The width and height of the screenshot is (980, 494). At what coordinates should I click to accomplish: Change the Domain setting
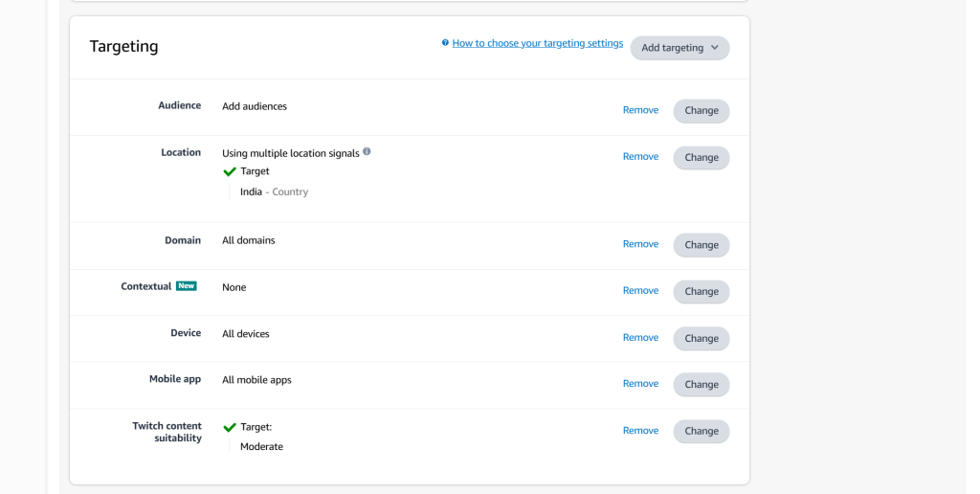[x=702, y=245]
